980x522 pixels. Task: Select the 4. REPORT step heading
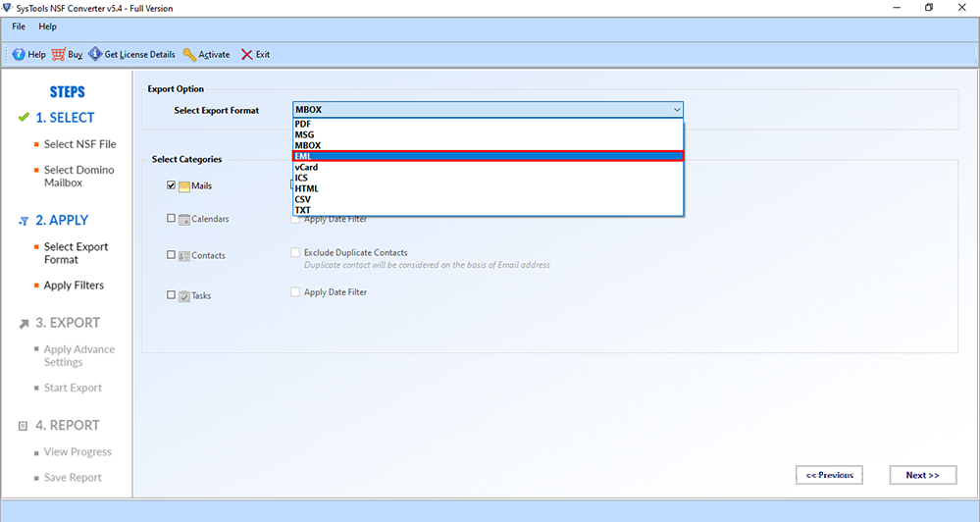[x=68, y=425]
